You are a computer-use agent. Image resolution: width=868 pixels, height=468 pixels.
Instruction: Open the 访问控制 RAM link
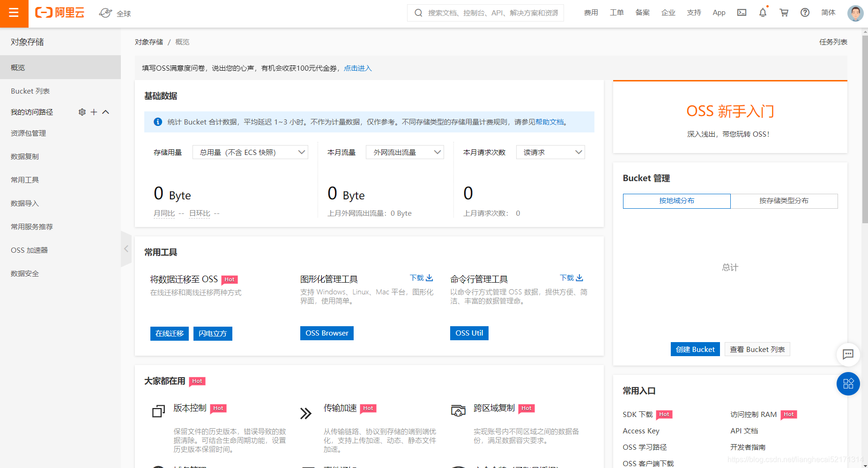coord(753,414)
